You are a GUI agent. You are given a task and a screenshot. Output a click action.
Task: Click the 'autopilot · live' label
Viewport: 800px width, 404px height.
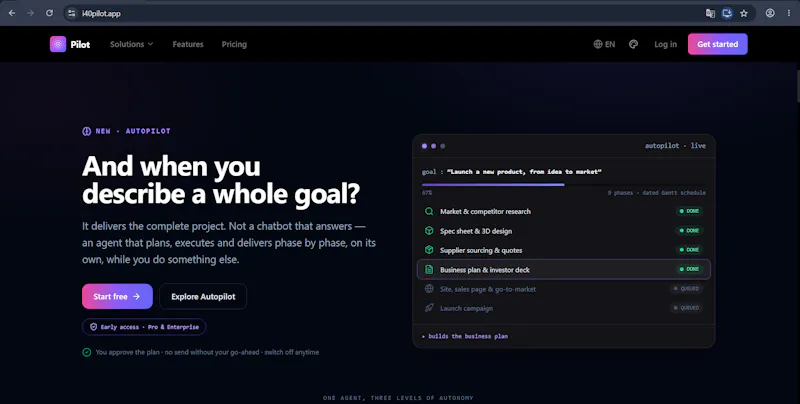pyautogui.click(x=675, y=146)
